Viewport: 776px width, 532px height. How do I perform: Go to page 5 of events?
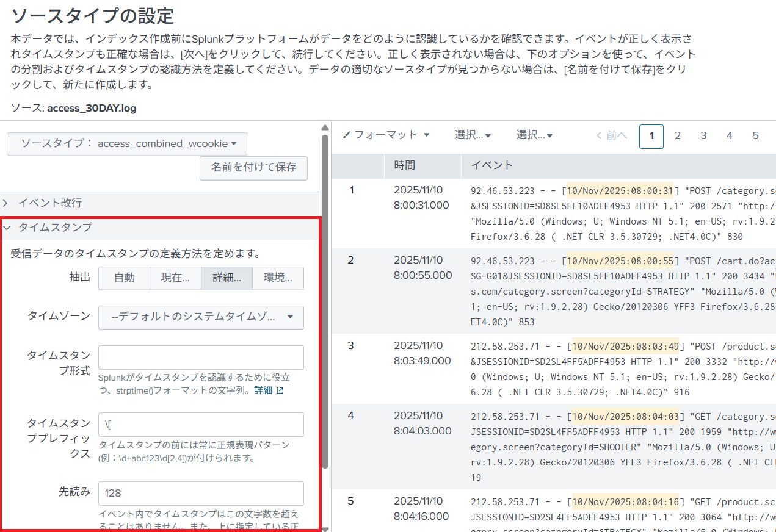point(755,136)
